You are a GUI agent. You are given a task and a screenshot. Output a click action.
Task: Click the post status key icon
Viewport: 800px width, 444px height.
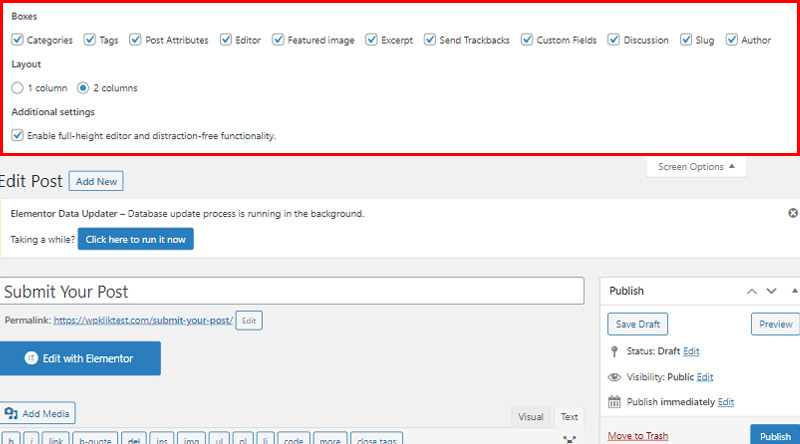click(614, 351)
